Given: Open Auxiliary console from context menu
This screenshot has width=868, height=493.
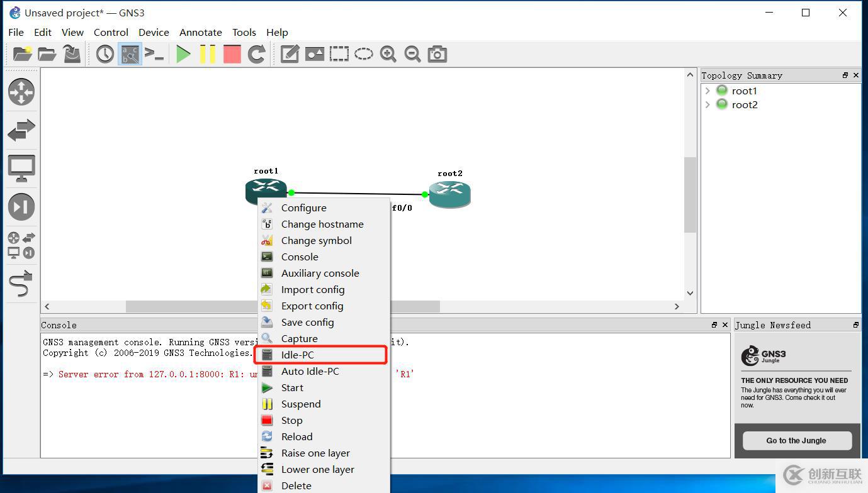Looking at the screenshot, I should click(x=324, y=273).
